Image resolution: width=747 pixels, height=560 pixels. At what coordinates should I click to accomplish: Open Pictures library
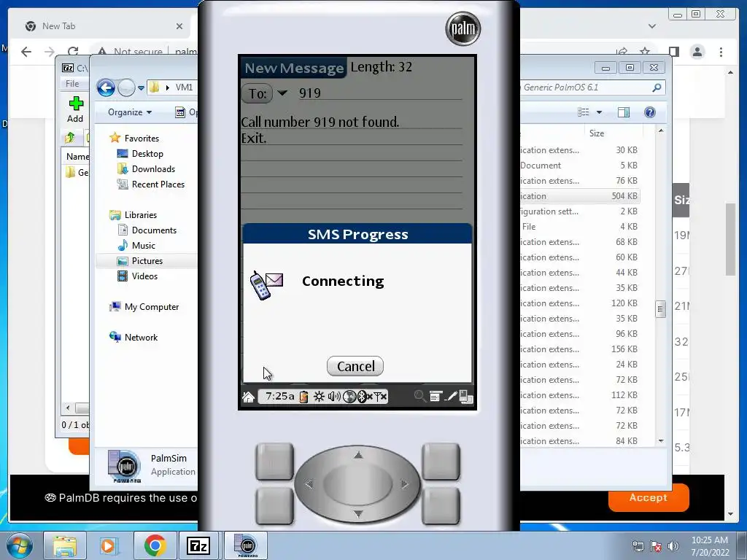coord(147,261)
